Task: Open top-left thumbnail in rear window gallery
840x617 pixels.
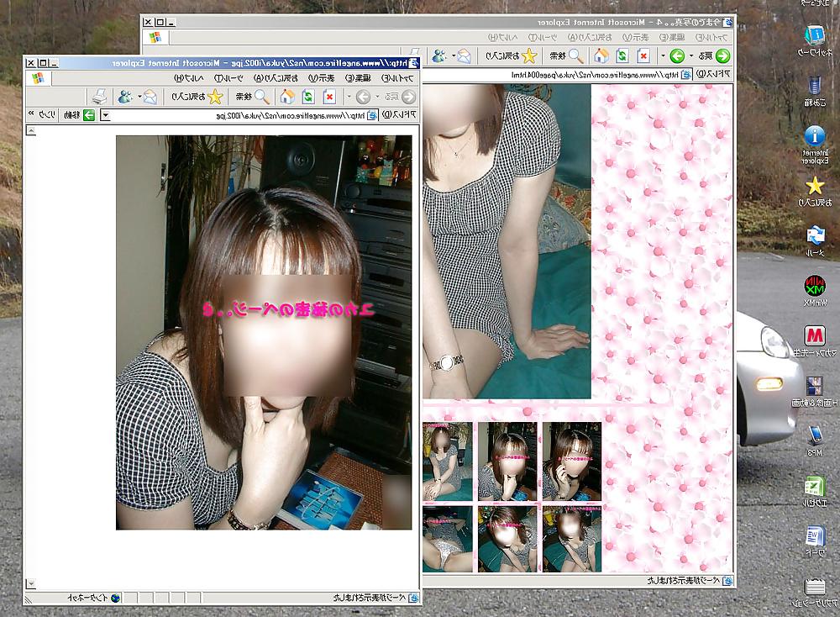Action: click(448, 461)
